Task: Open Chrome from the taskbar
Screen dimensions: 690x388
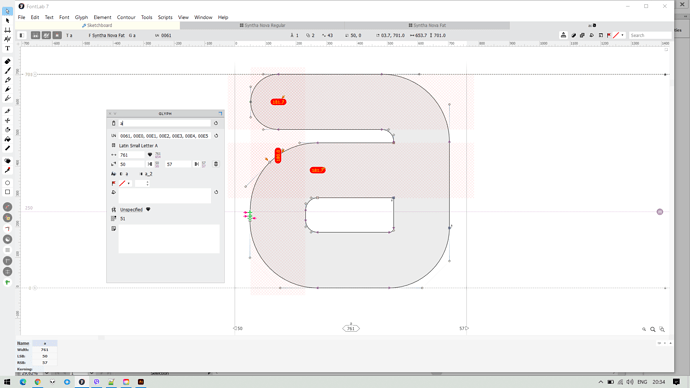Action: (x=37, y=382)
